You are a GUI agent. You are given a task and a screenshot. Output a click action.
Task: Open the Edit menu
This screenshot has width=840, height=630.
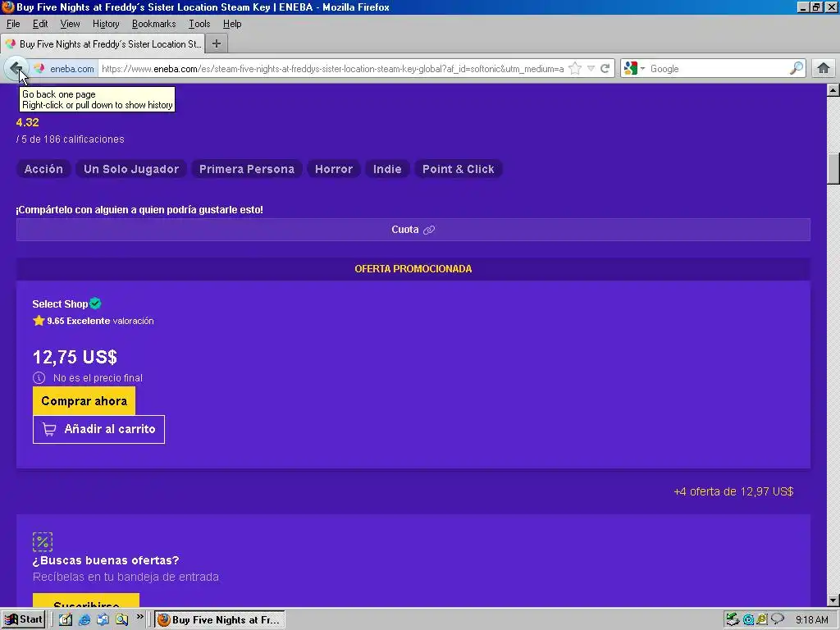tap(40, 24)
